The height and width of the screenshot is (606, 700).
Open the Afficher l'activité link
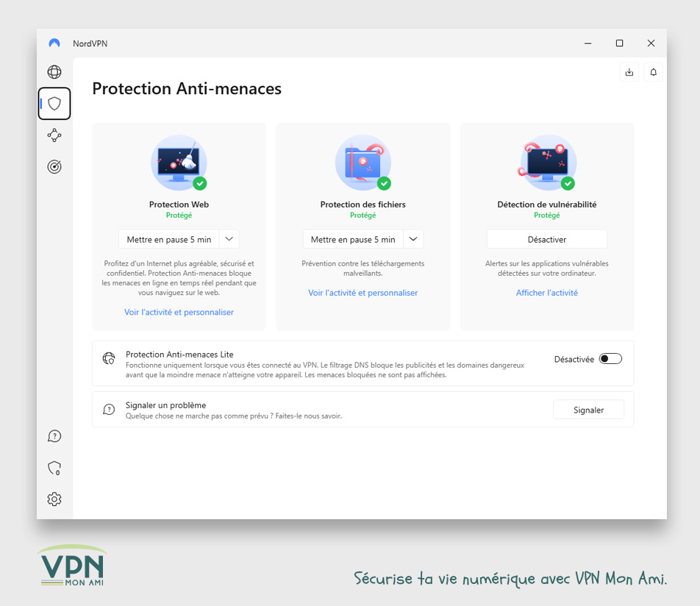(547, 293)
